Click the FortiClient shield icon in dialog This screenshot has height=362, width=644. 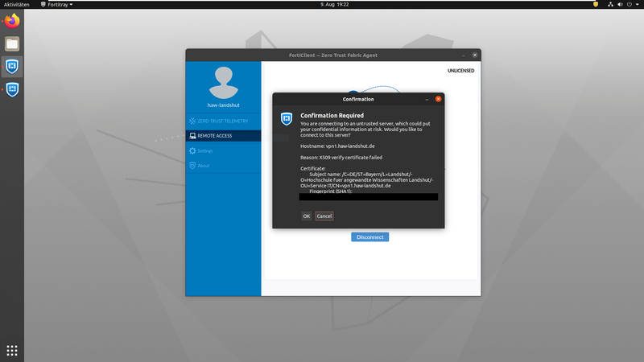pyautogui.click(x=286, y=119)
